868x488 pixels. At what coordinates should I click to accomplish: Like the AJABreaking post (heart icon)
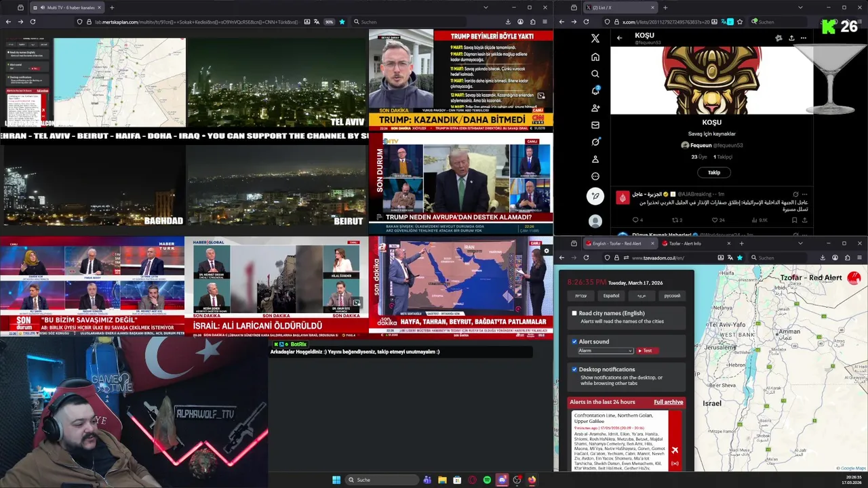pos(715,220)
